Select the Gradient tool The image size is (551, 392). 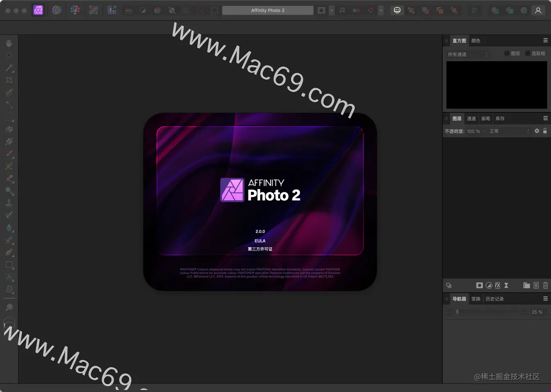[x=9, y=142]
